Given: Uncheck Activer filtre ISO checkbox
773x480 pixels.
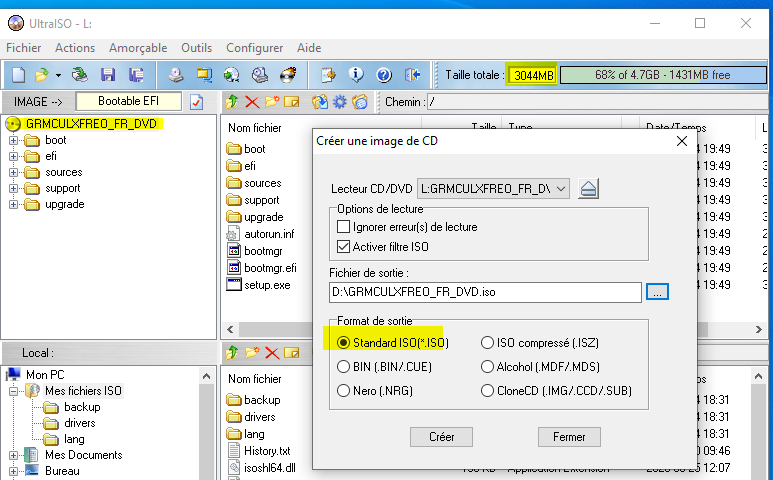Looking at the screenshot, I should 343,246.
